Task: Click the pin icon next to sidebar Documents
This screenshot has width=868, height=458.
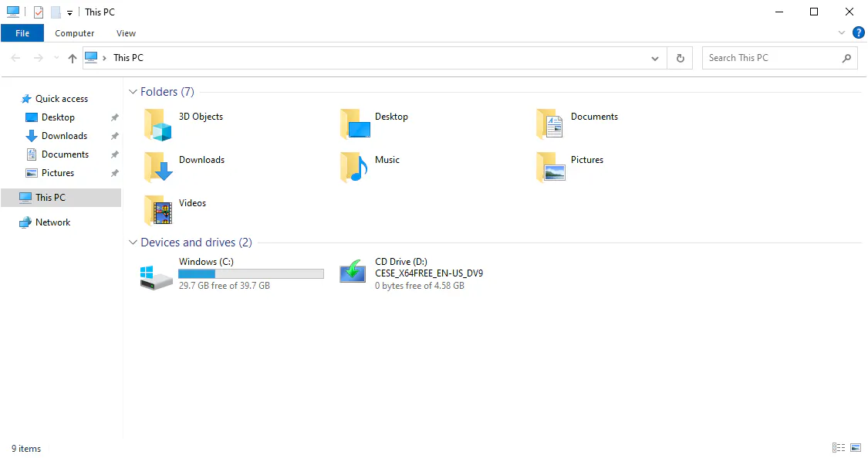Action: (115, 154)
